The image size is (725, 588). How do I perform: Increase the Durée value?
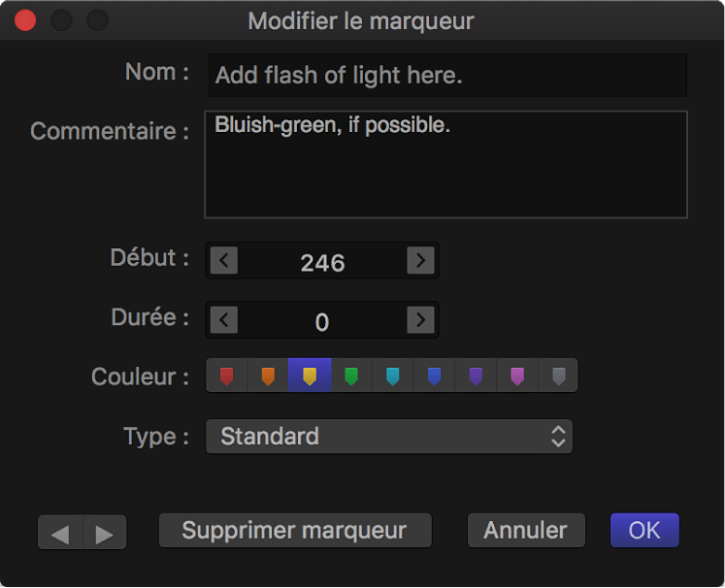pos(419,320)
